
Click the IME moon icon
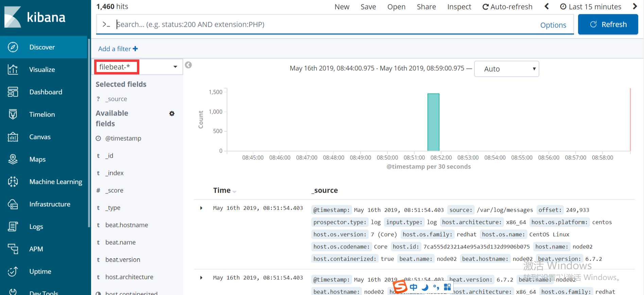pyautogui.click(x=425, y=287)
